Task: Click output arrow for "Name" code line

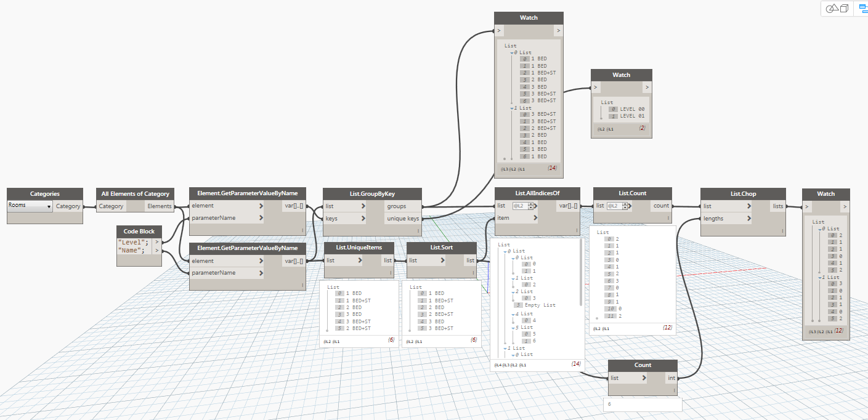Action: tap(157, 251)
